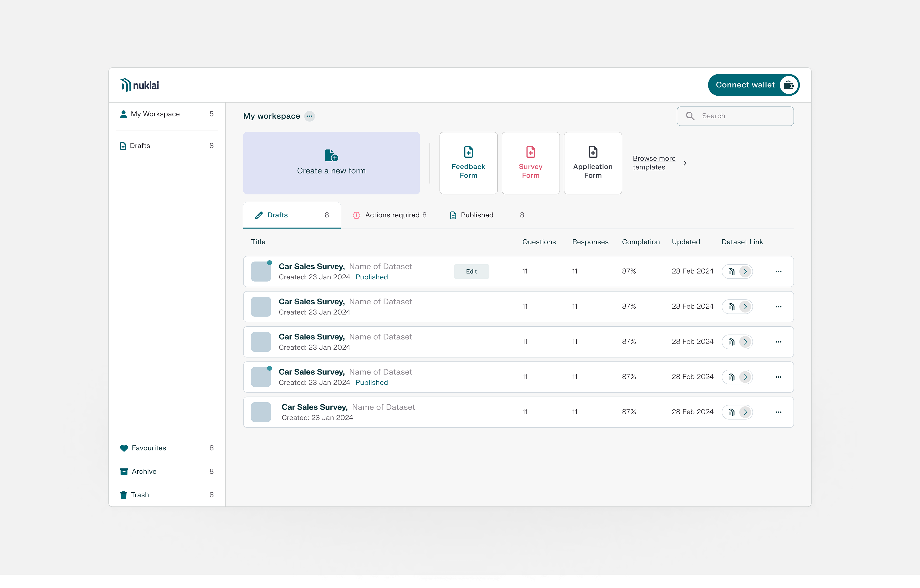Screen dimensions: 920x588
Task: Click fourth row survey thumbnail
Action: pyautogui.click(x=261, y=377)
